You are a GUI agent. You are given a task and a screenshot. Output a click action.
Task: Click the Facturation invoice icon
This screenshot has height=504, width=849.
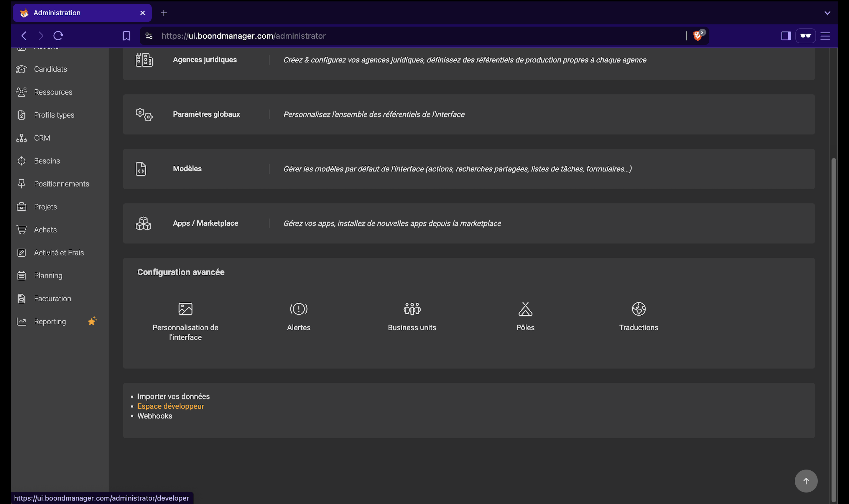(22, 299)
